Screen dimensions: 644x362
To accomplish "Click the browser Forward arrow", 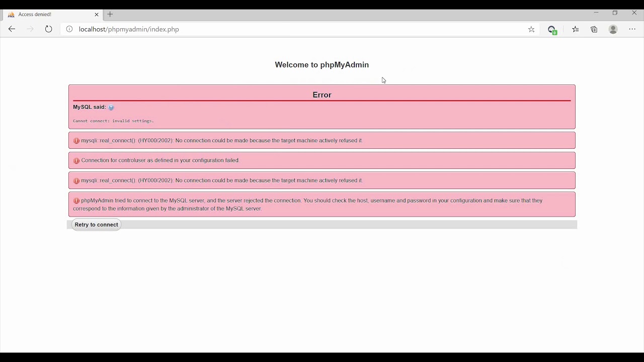I will coord(30,29).
